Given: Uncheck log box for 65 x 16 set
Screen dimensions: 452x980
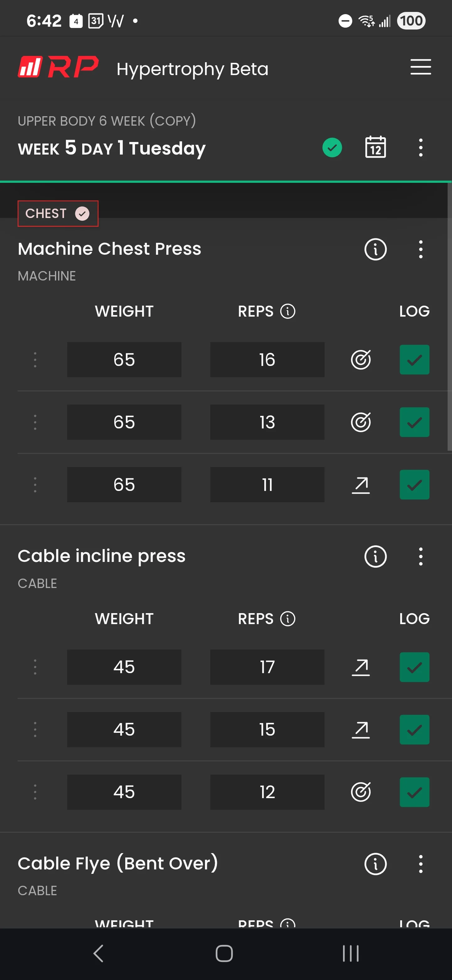Looking at the screenshot, I should (414, 360).
